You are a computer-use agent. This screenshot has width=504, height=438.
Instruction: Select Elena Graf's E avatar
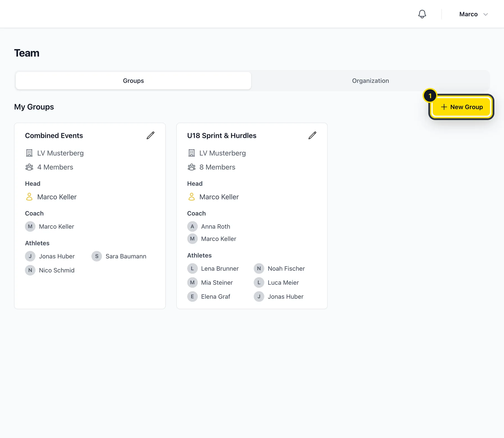coord(192,296)
